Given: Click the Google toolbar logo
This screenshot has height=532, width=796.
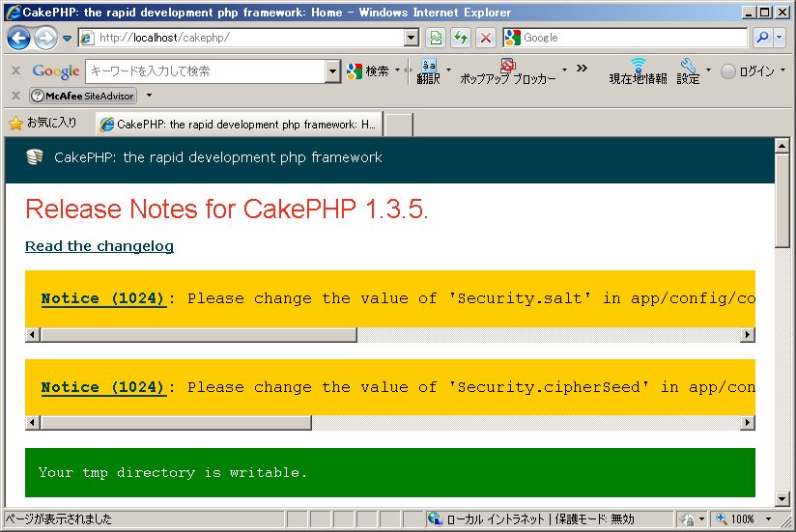Looking at the screenshot, I should point(56,71).
